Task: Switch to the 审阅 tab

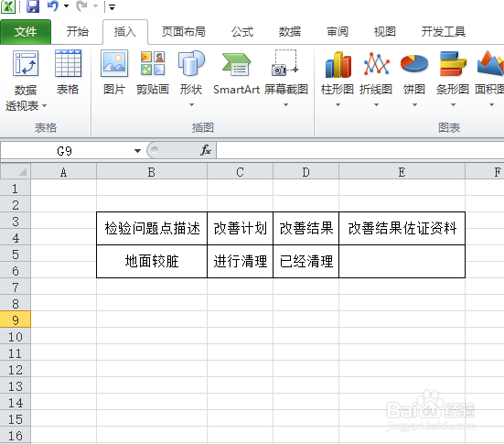Action: coord(337,31)
